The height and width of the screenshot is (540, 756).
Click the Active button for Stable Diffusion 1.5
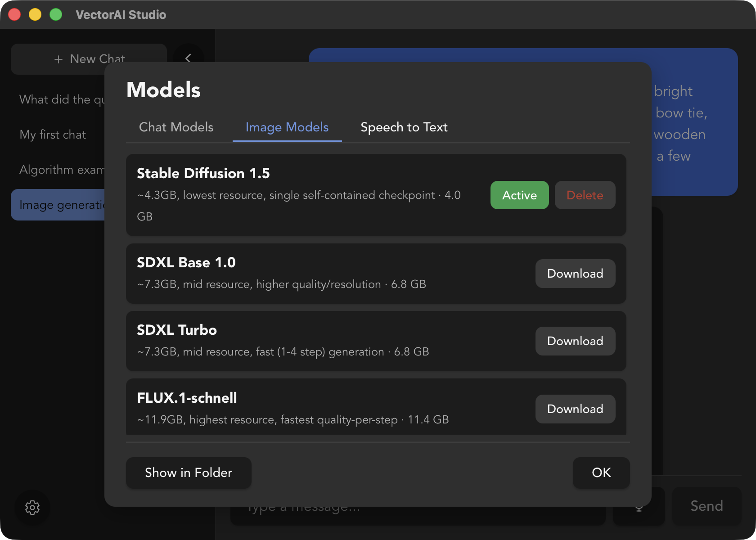(x=519, y=195)
